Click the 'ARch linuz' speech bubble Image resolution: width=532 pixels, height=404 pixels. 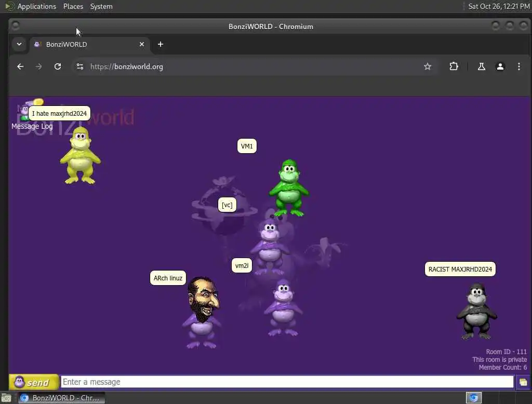(x=168, y=278)
